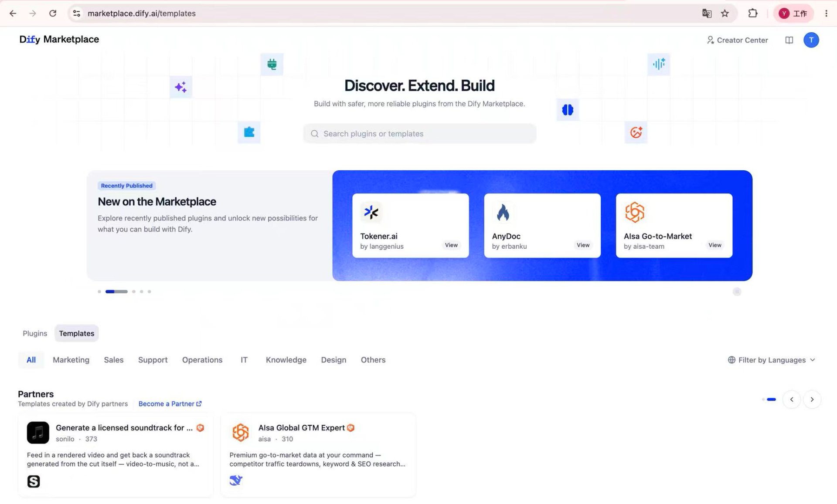Image resolution: width=837 pixels, height=504 pixels.
Task: Click the Recently Published badge
Action: pyautogui.click(x=127, y=186)
